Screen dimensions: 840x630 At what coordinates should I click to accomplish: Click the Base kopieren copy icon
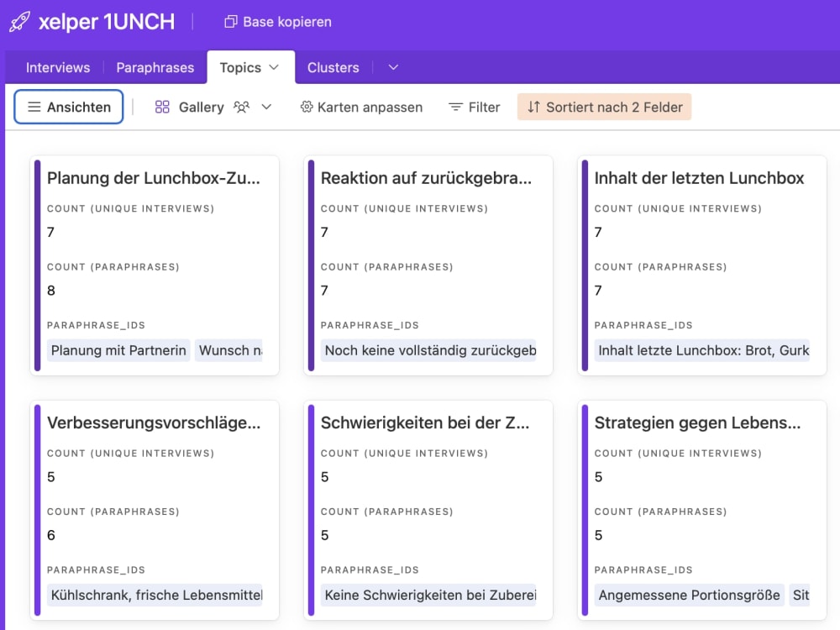point(230,22)
